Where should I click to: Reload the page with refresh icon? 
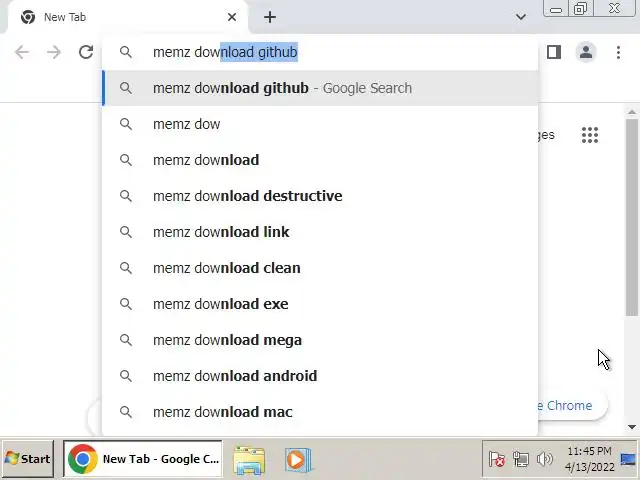point(86,52)
